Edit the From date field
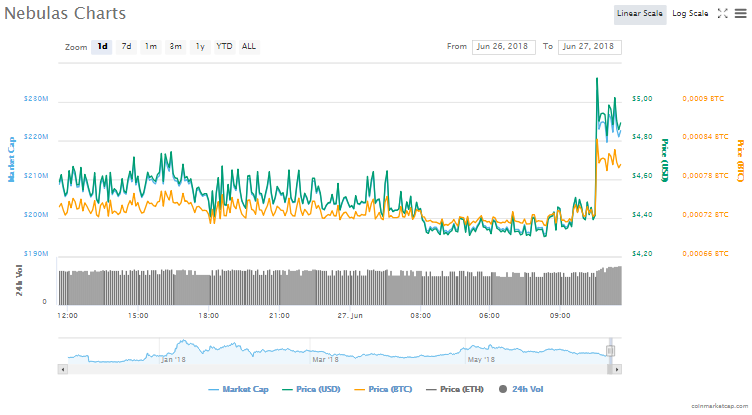 [504, 47]
